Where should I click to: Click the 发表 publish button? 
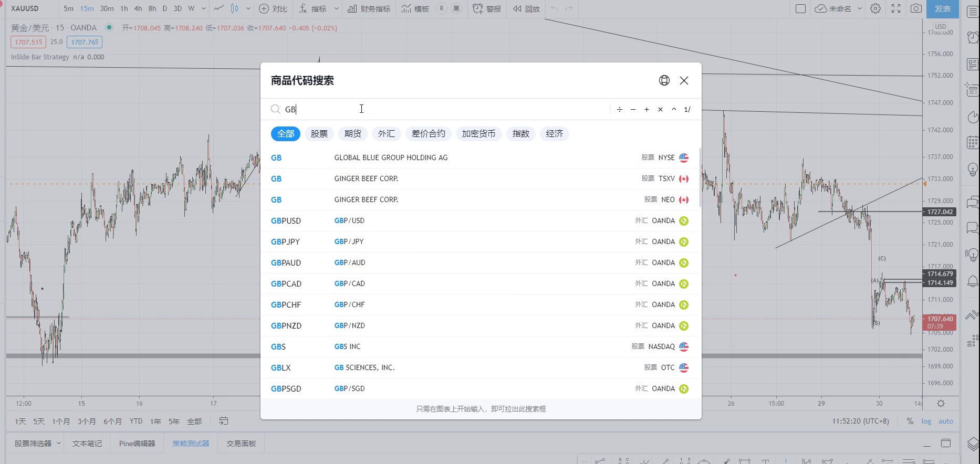[943, 9]
